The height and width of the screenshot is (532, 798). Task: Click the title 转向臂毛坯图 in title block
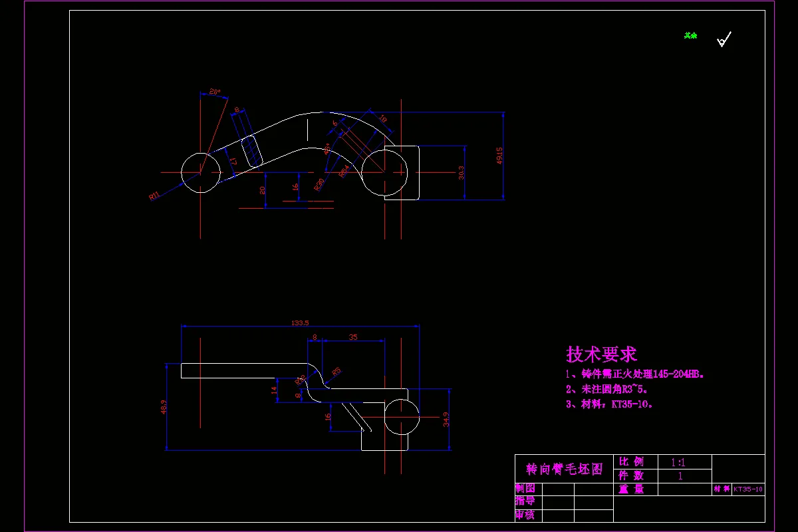coord(565,469)
